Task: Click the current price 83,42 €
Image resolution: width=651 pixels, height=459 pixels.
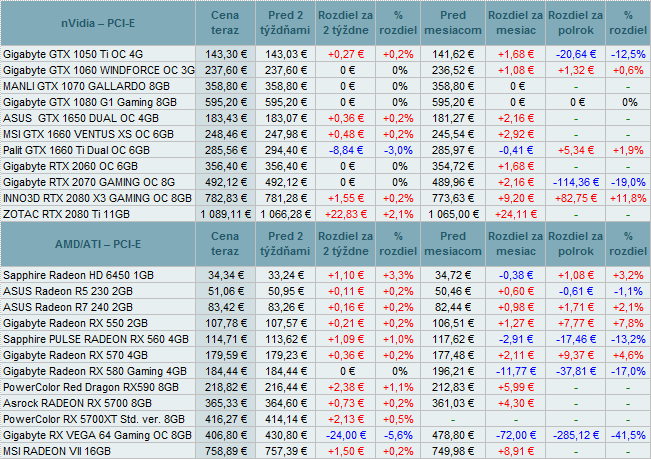Action: click(x=225, y=308)
